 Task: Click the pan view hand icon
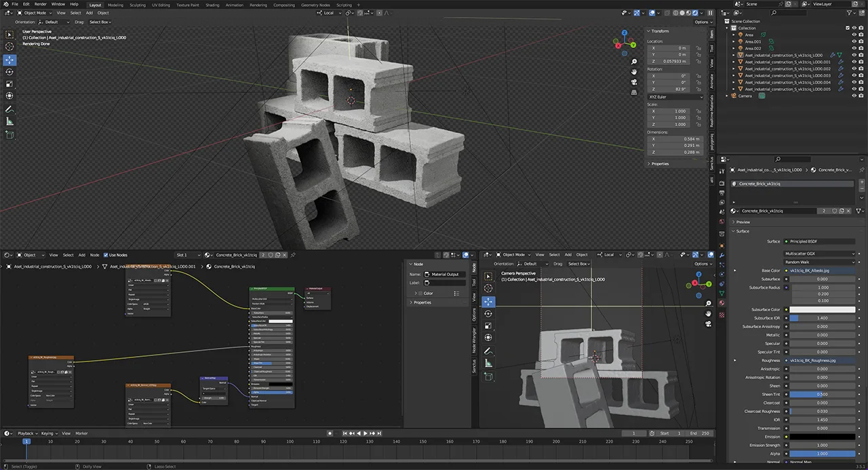(633, 71)
